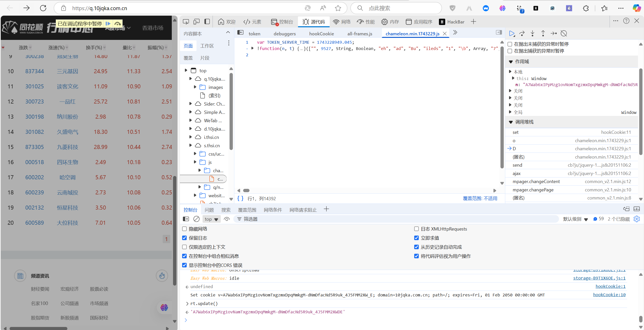Switch to the 网络 DevTools tab
644x330 pixels.
pyautogui.click(x=342, y=22)
